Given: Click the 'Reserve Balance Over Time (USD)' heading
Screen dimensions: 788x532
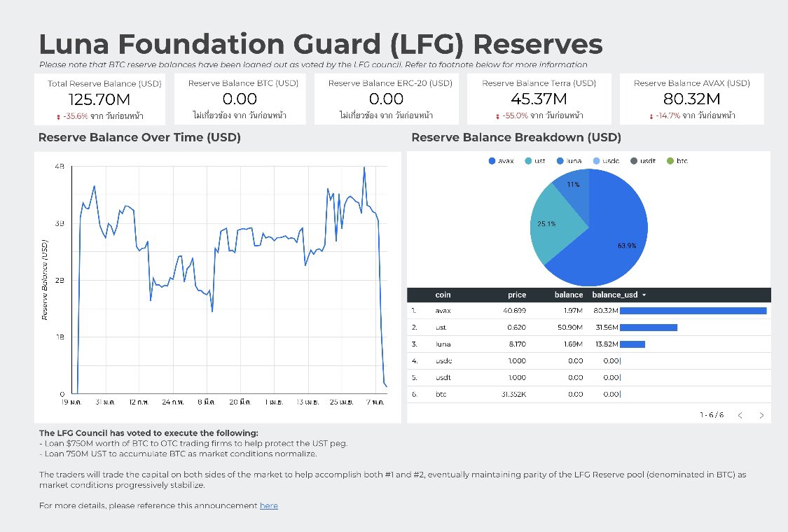Looking at the screenshot, I should point(139,138).
